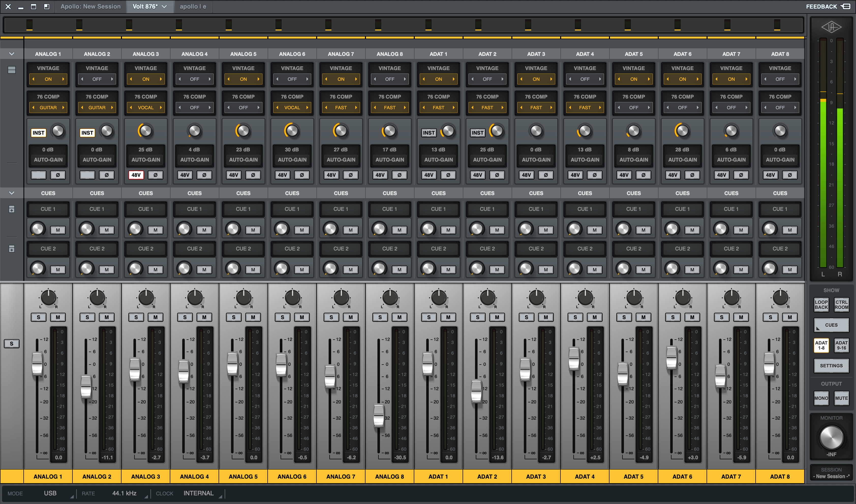Click the ADAT 6 fader value +3.0
This screenshot has width=856, height=504.
coord(693,458)
